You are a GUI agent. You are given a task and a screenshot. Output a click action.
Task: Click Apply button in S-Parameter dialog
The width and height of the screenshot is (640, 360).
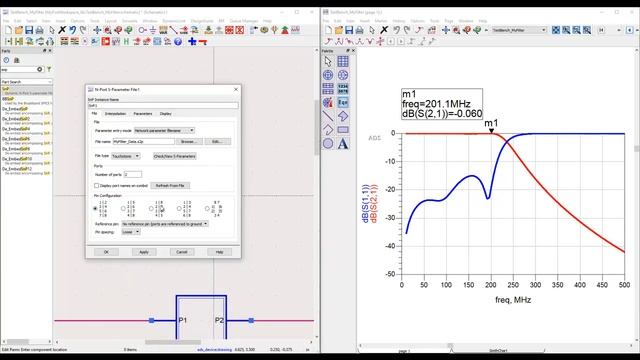pos(144,252)
